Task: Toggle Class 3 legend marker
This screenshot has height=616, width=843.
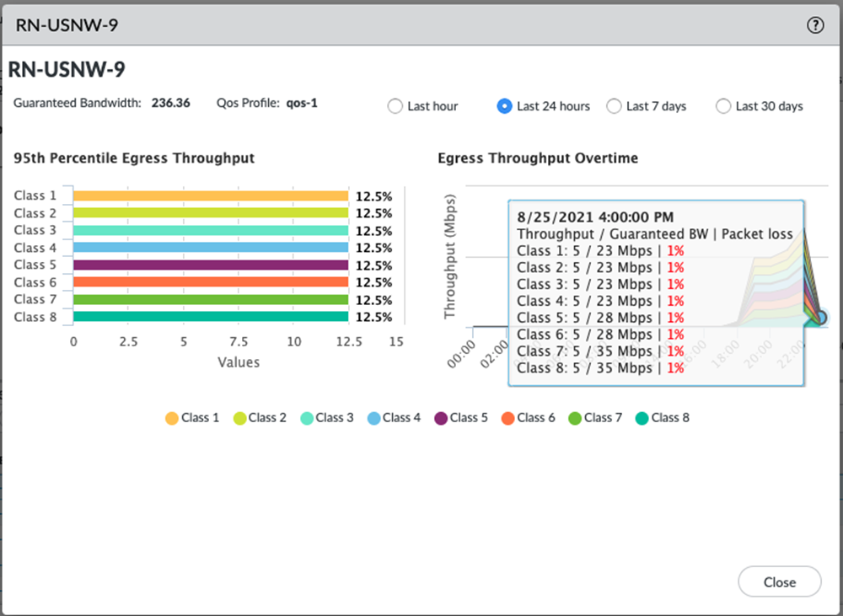Action: pos(306,418)
